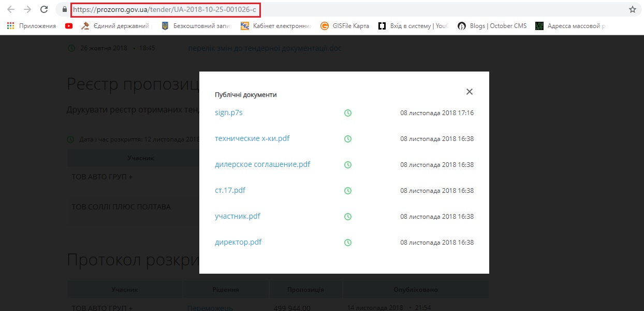Click date 08 листопада 2018 17:16

point(437,112)
